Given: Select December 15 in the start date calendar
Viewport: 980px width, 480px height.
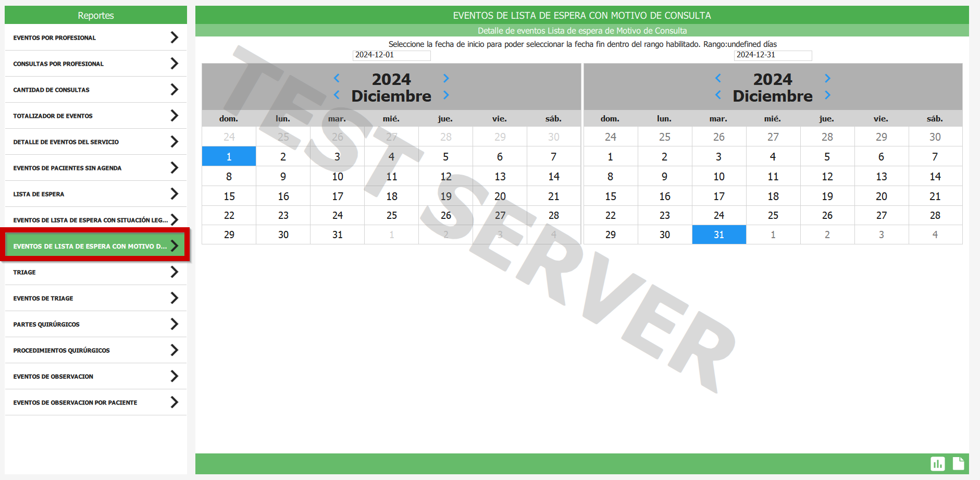Looking at the screenshot, I should (229, 196).
